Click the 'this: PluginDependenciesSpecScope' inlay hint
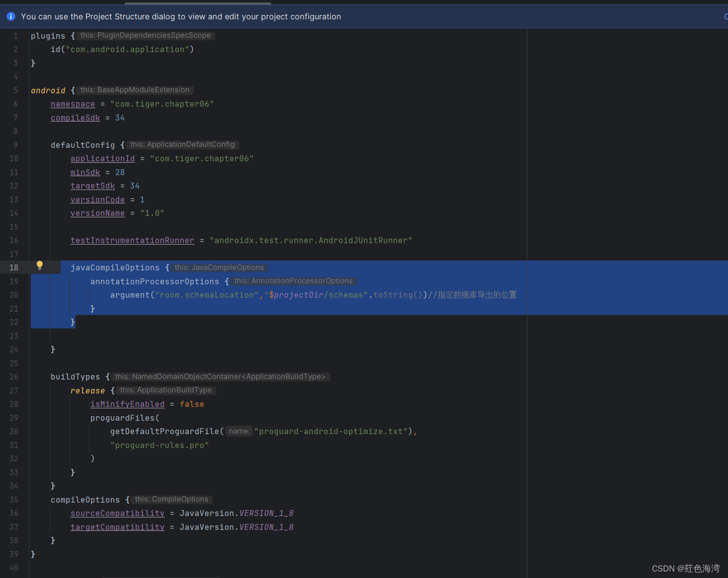 point(145,35)
